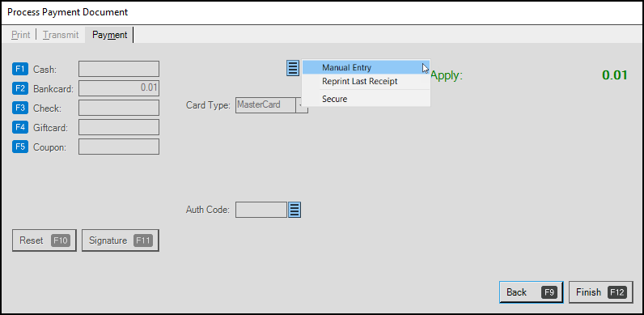Switch to the Transmit tab
Screen dimensions: 644x315
pyautogui.click(x=61, y=35)
